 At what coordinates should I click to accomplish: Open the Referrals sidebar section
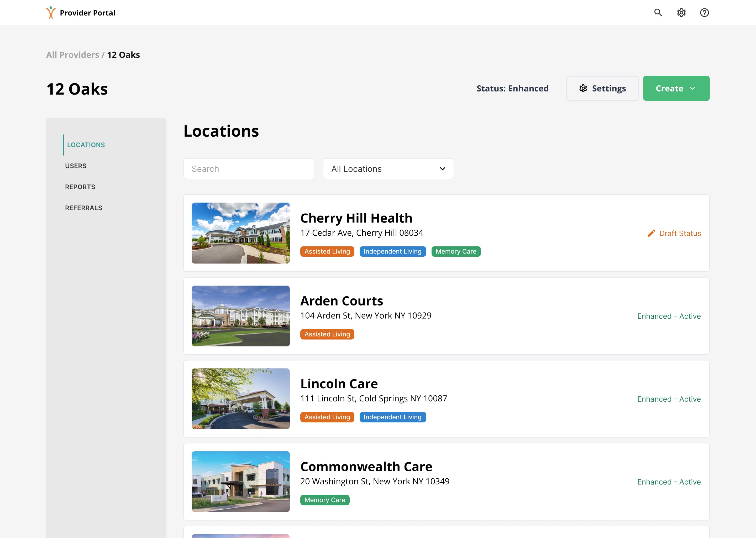pyautogui.click(x=83, y=208)
